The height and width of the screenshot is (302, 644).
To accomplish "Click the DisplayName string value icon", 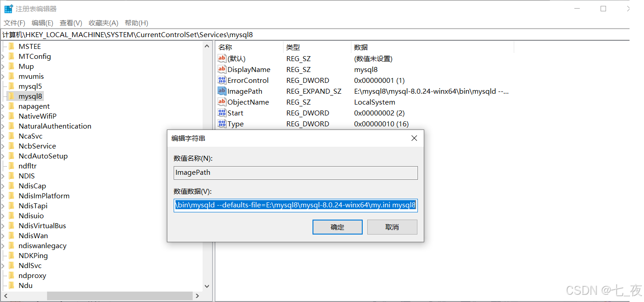I will point(222,69).
